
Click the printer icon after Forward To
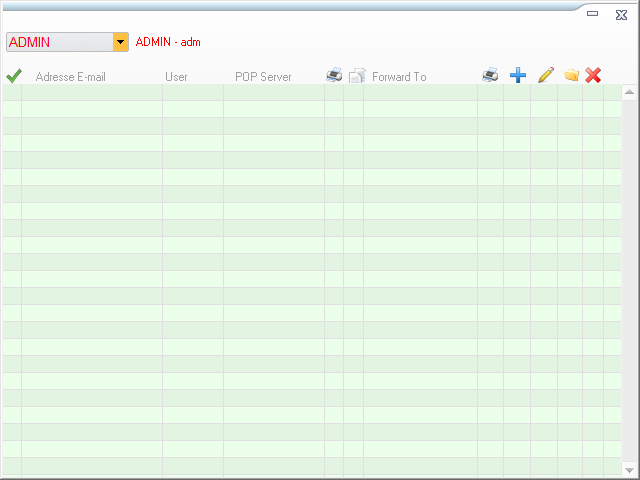pos(490,76)
